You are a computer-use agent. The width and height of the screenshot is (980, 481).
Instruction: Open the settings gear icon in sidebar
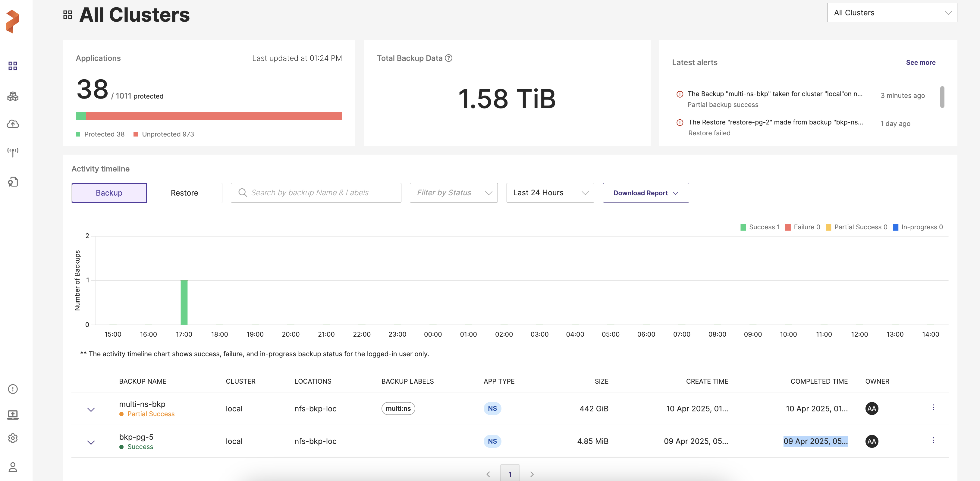coord(13,438)
